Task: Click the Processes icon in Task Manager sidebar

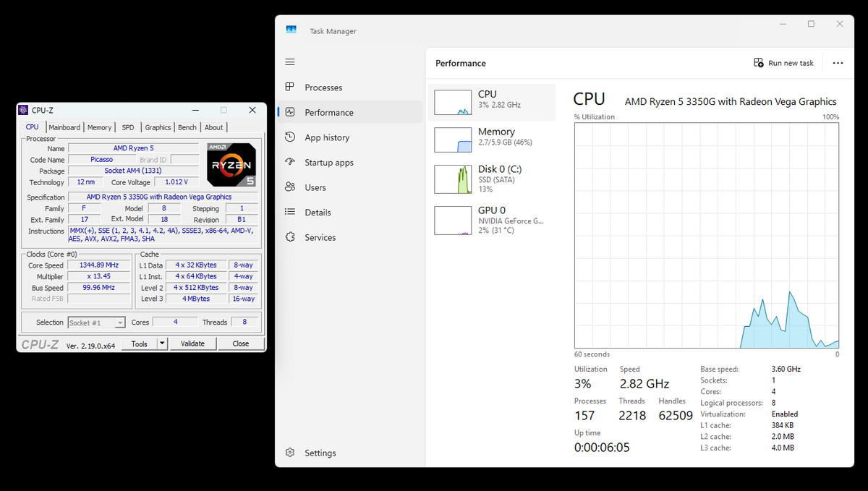Action: coord(290,87)
